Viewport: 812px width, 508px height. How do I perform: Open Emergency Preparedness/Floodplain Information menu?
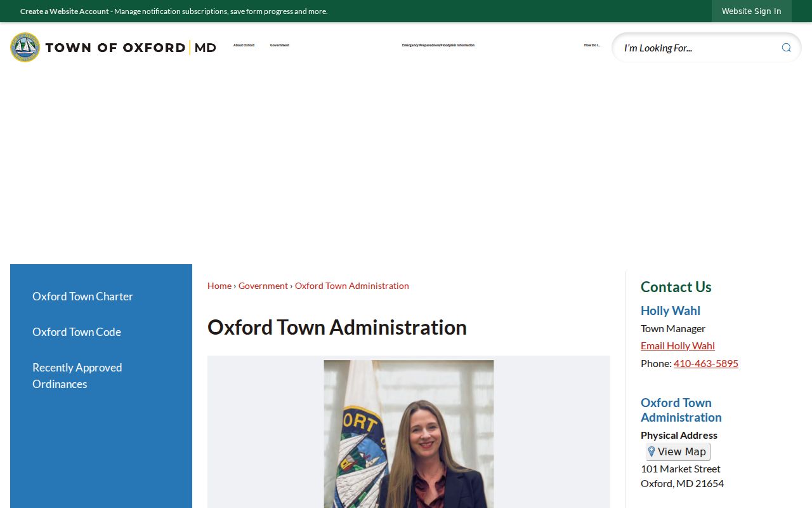[438, 45]
